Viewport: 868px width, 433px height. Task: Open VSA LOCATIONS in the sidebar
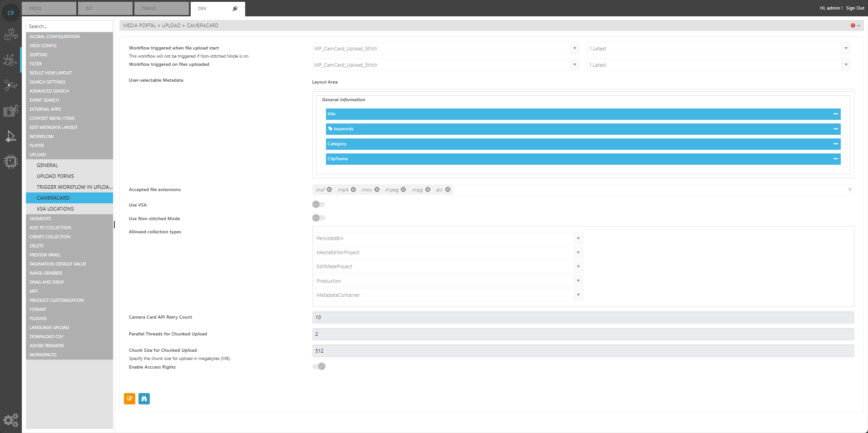[55, 209]
